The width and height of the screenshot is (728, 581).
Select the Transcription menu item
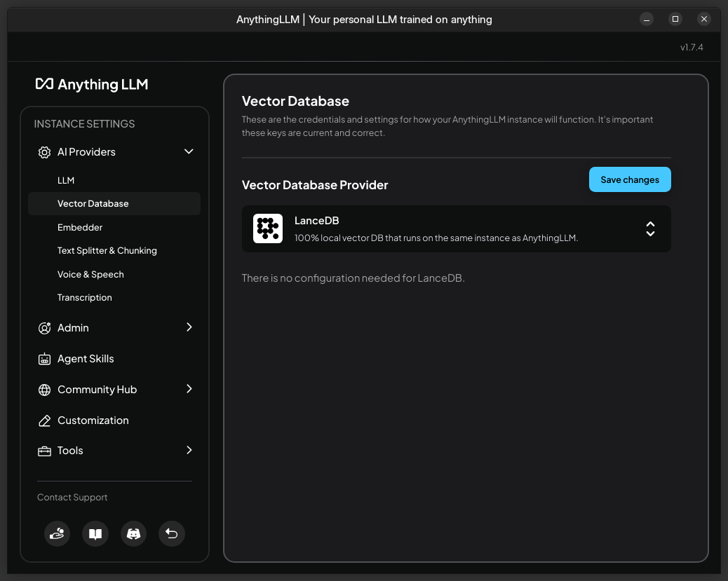[85, 297]
